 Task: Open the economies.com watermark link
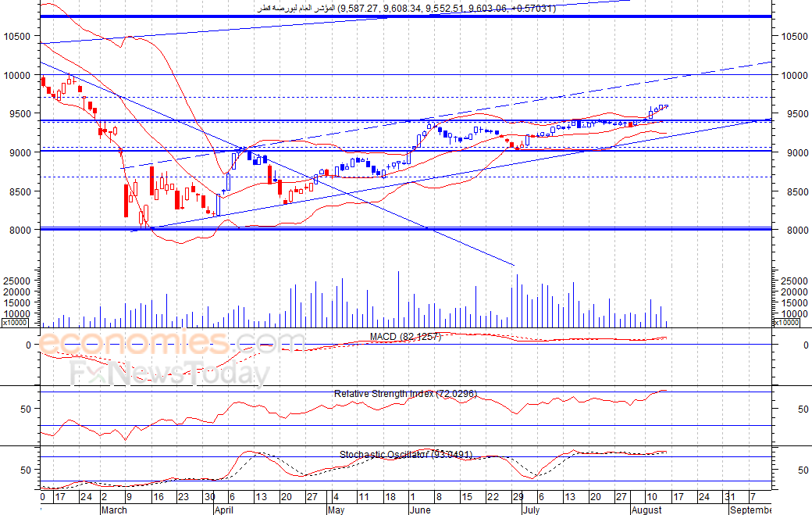point(171,342)
